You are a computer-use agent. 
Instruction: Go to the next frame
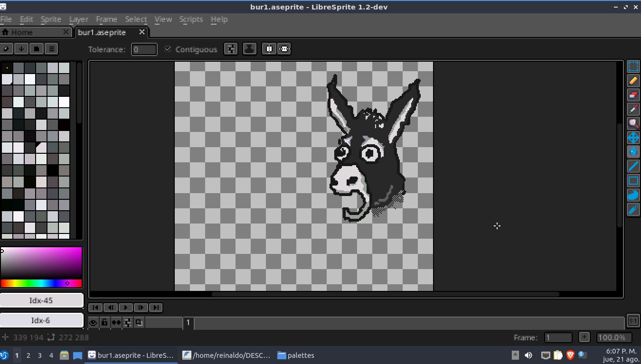pos(141,308)
